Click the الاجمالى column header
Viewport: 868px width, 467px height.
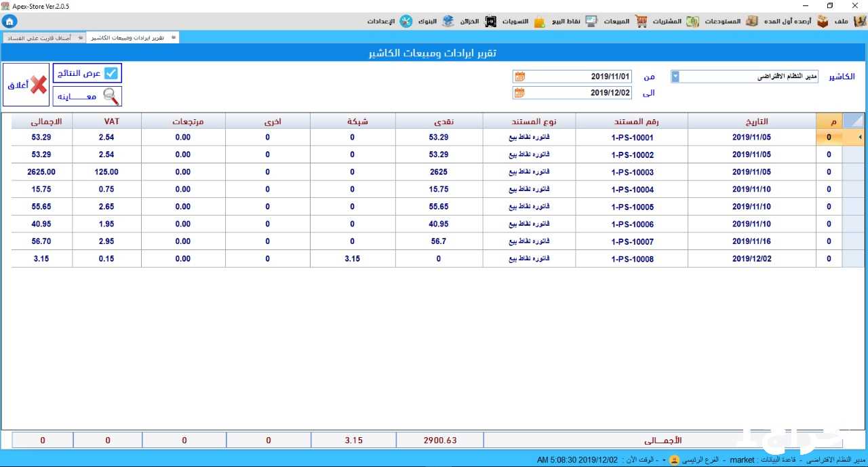coord(42,121)
